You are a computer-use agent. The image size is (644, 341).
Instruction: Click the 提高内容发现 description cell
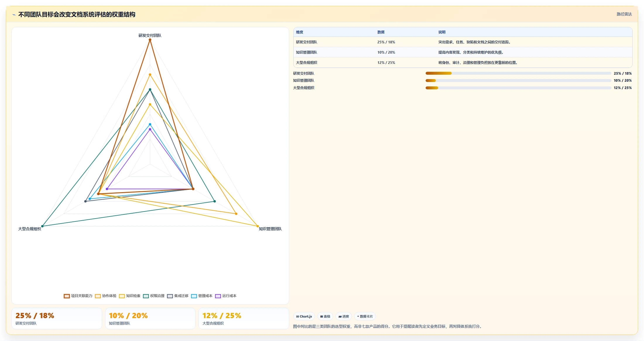coord(471,52)
